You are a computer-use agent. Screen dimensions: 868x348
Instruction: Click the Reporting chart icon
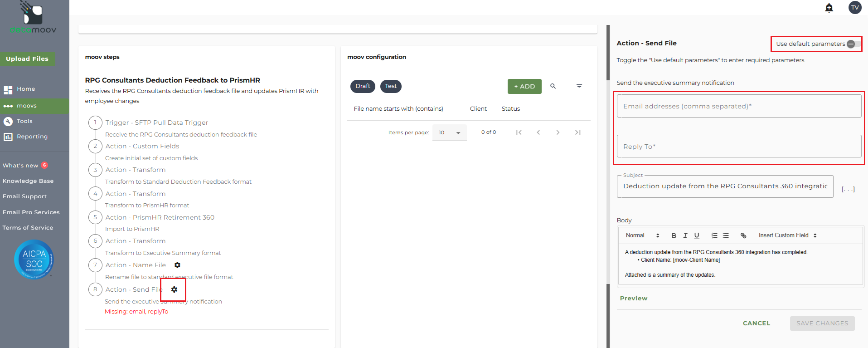8,137
